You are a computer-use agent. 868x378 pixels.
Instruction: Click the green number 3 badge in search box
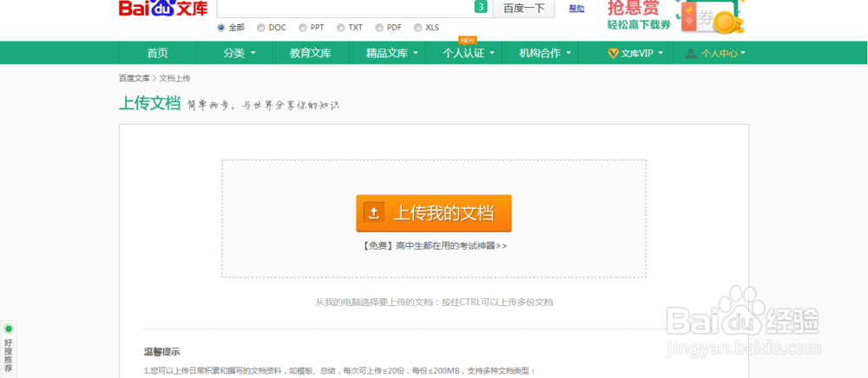click(x=482, y=7)
